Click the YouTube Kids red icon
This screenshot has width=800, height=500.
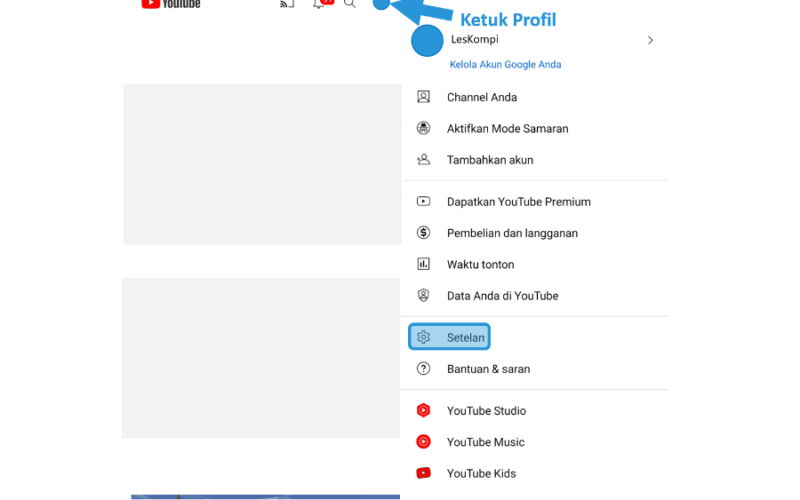[x=423, y=473]
